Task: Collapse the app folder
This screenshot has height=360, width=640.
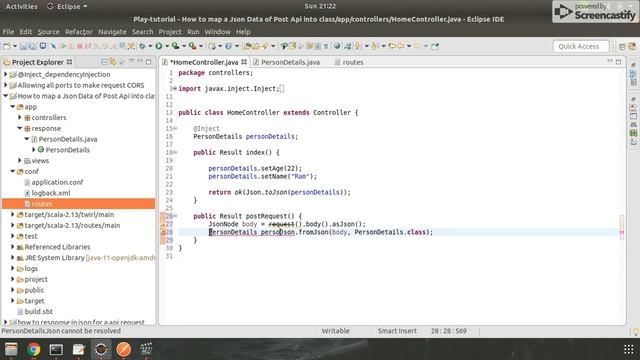Action: tap(13, 107)
